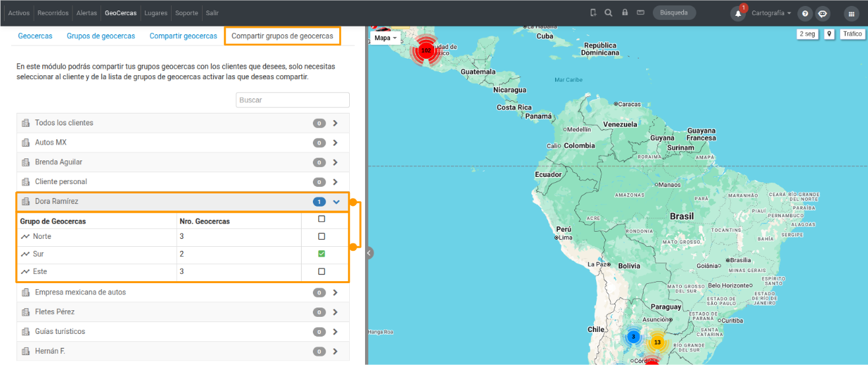Click the Dora Ramírez client name

[57, 201]
